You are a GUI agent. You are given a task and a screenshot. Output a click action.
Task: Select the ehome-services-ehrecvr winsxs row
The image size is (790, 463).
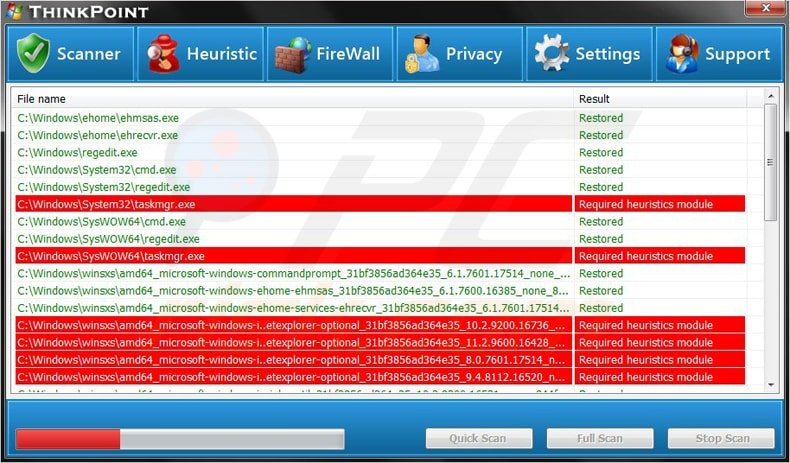pos(380,308)
